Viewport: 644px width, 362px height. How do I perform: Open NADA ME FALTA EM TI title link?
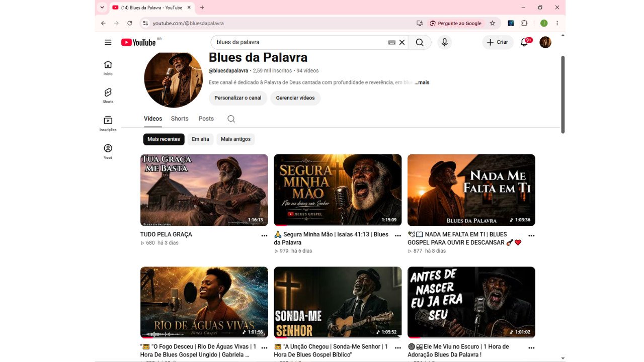pos(464,238)
